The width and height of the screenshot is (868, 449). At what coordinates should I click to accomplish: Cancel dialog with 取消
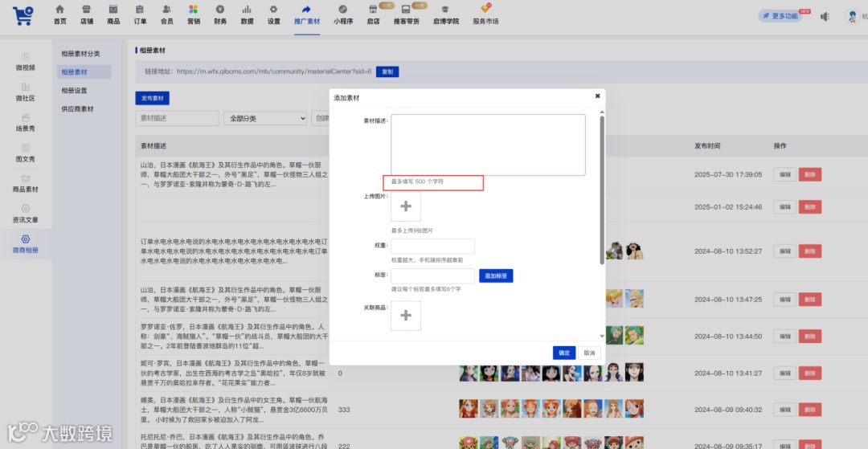[x=590, y=353]
